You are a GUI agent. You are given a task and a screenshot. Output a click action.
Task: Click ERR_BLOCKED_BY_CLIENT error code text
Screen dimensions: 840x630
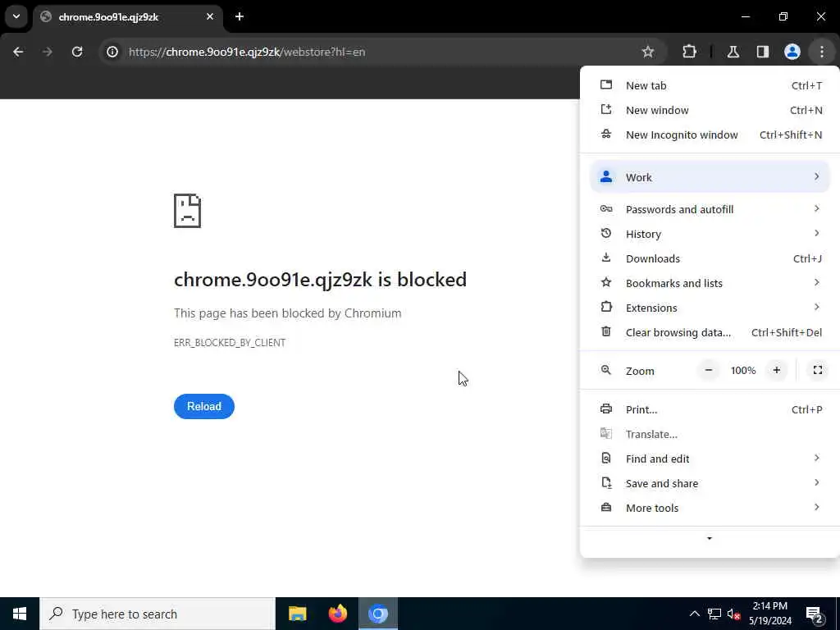pyautogui.click(x=230, y=343)
